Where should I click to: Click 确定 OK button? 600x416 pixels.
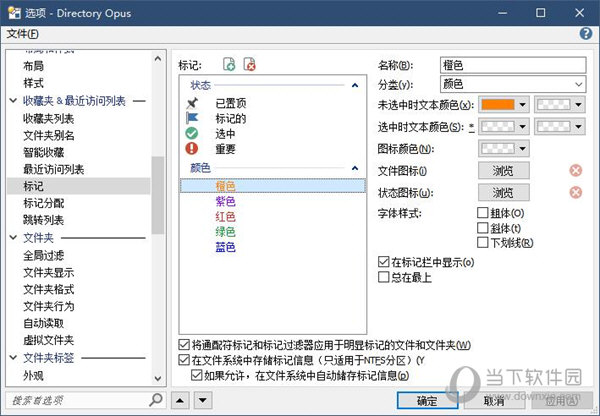[x=427, y=401]
